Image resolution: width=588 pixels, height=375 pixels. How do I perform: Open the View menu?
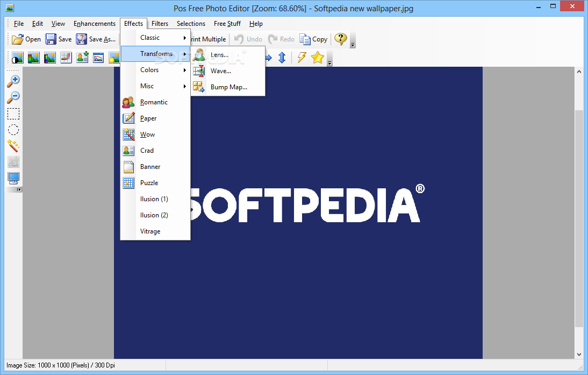[x=58, y=24]
